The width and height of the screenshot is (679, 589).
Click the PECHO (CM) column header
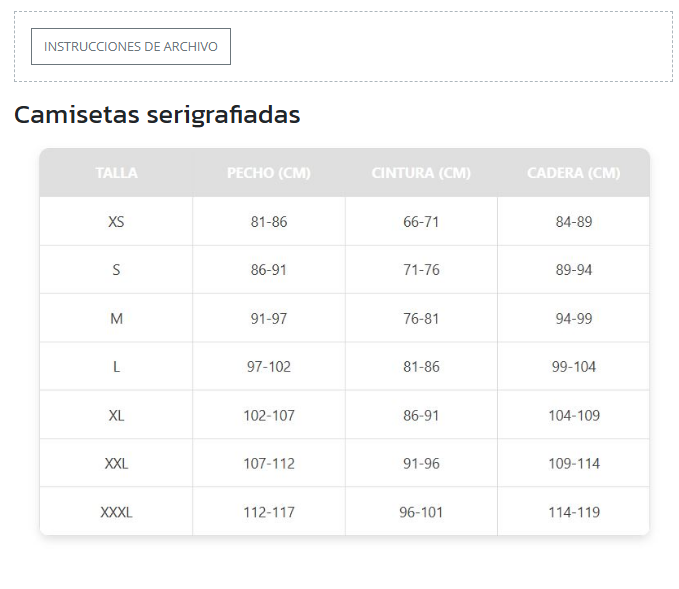pos(269,173)
